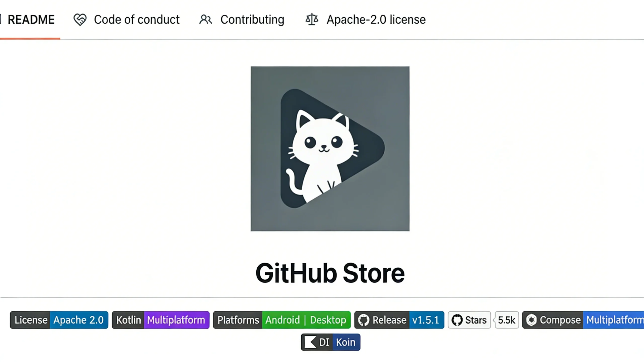This screenshot has width=644, height=362.
Task: Click the Contributing people icon
Action: coord(206,20)
